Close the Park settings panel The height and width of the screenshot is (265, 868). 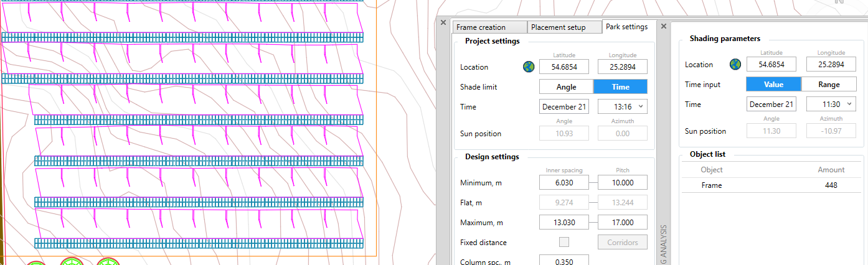[443, 22]
